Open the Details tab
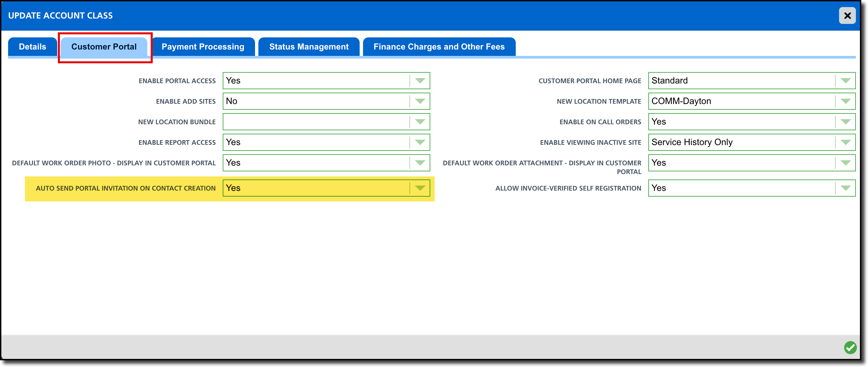The width and height of the screenshot is (868, 367). pyautogui.click(x=32, y=46)
